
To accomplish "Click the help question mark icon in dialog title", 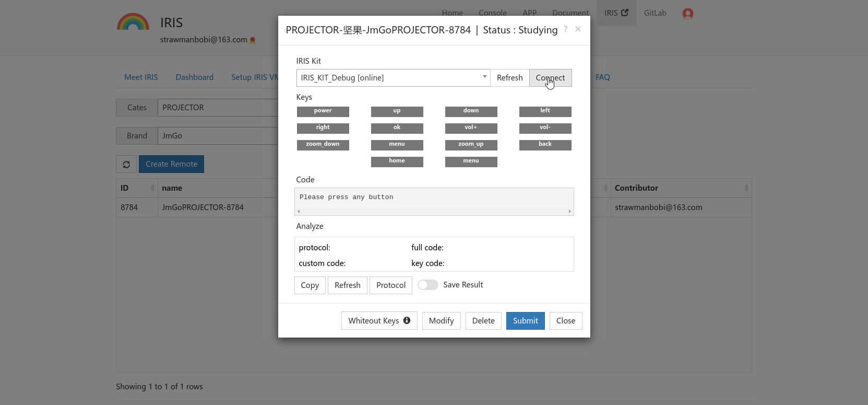I will click(565, 29).
